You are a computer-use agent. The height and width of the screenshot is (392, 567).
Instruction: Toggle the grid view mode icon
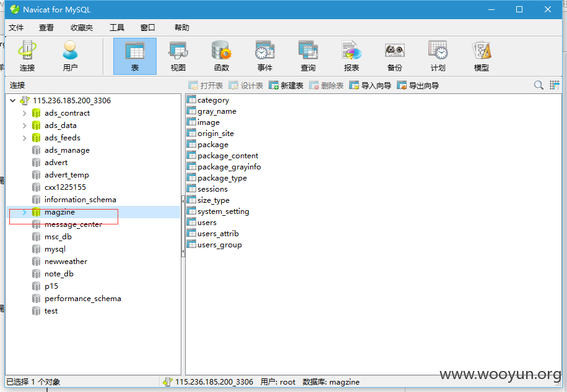(555, 85)
